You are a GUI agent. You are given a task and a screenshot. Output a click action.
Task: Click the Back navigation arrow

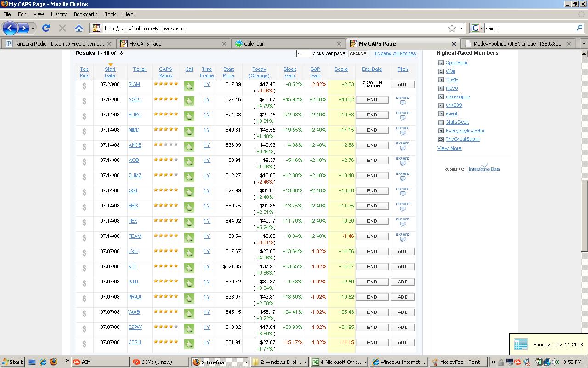click(10, 28)
